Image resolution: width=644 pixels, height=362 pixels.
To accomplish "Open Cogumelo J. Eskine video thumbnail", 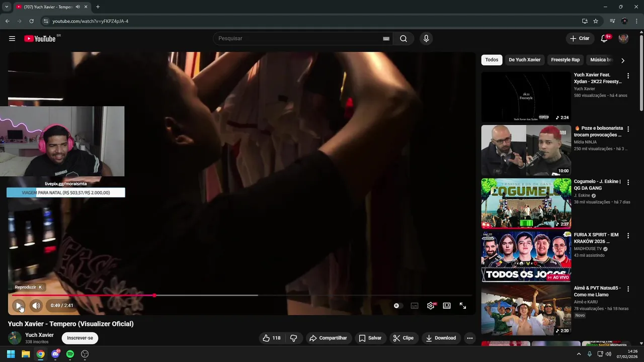I will coord(526,203).
